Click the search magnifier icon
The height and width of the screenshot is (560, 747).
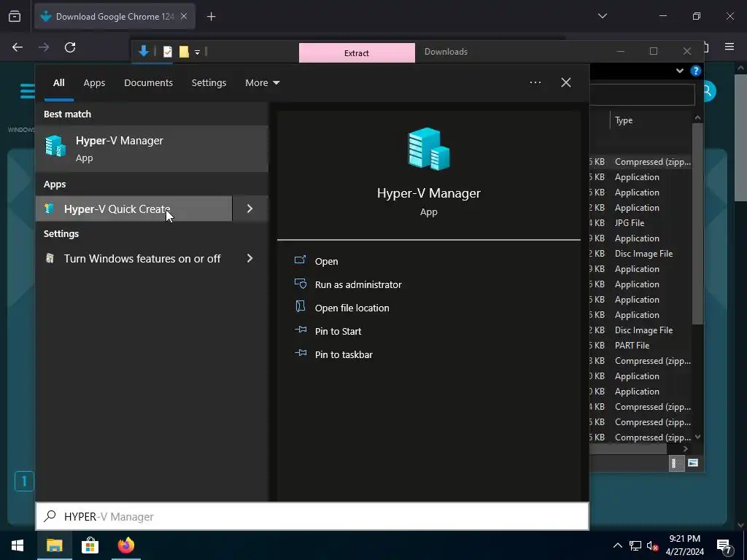pyautogui.click(x=50, y=516)
